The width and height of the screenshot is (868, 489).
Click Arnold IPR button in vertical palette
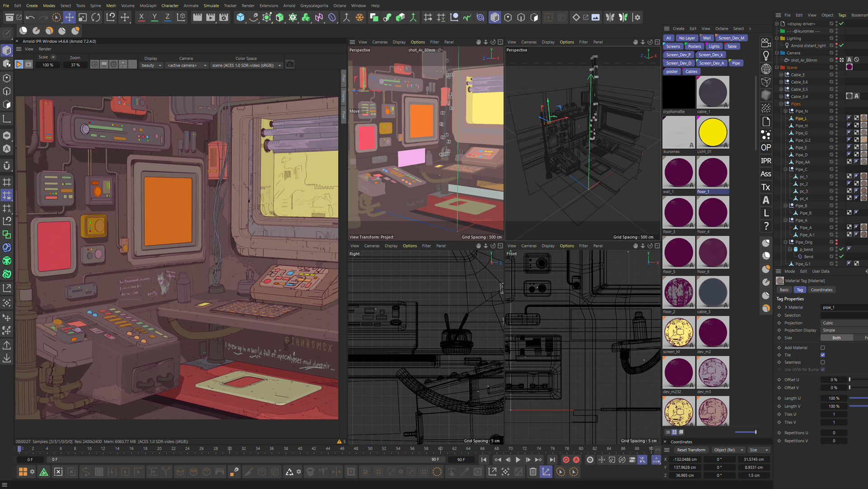pyautogui.click(x=766, y=161)
